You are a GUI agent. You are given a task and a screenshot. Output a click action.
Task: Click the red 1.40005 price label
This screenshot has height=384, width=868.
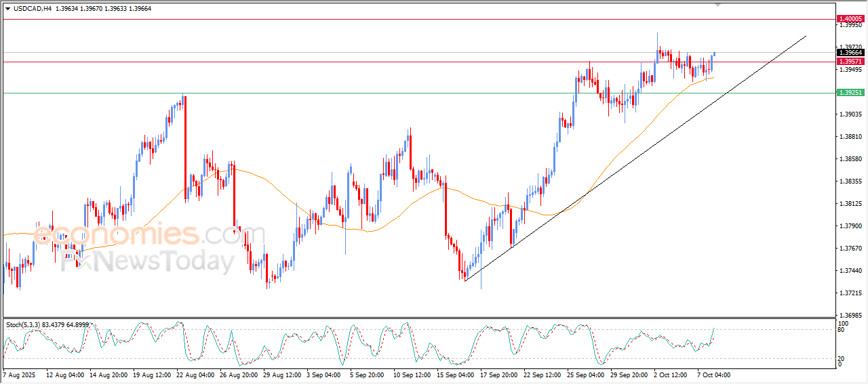click(x=850, y=19)
